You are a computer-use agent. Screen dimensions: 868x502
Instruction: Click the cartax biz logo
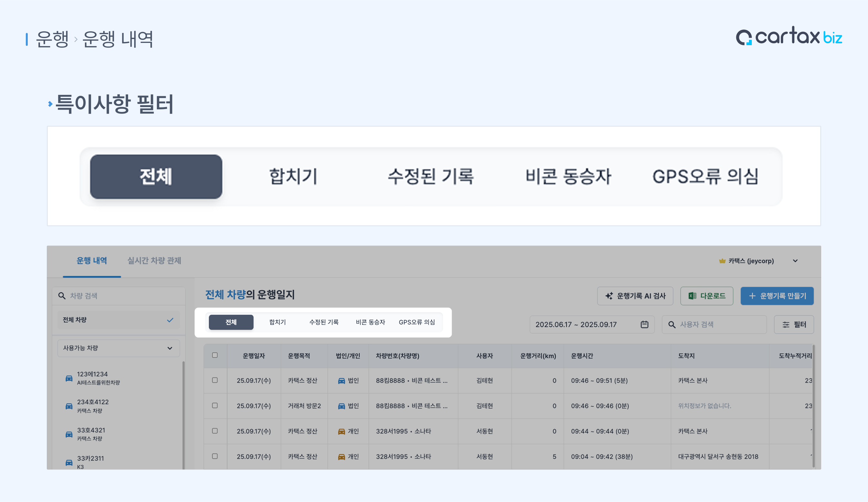pos(789,36)
